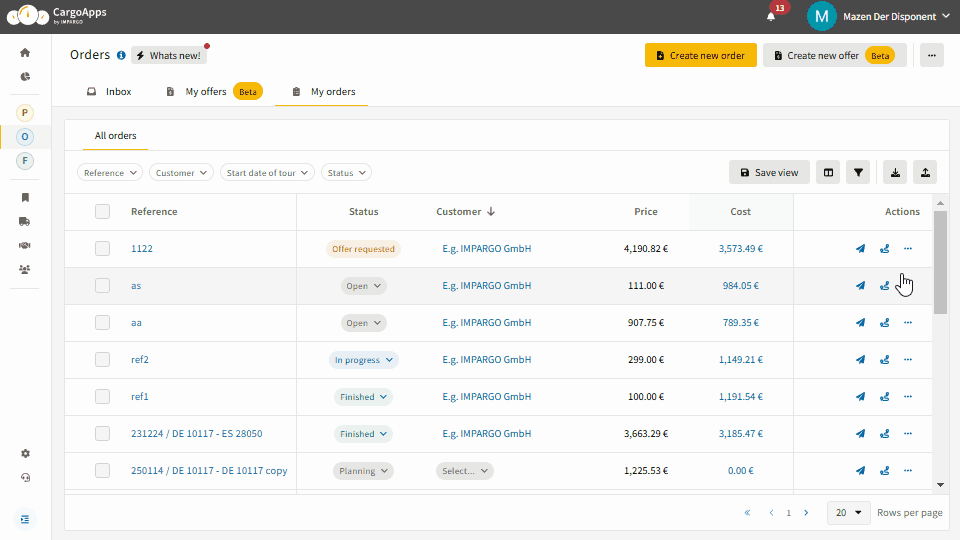960x540 pixels.
Task: Click the table vertical scrollbar thumb
Action: click(940, 262)
